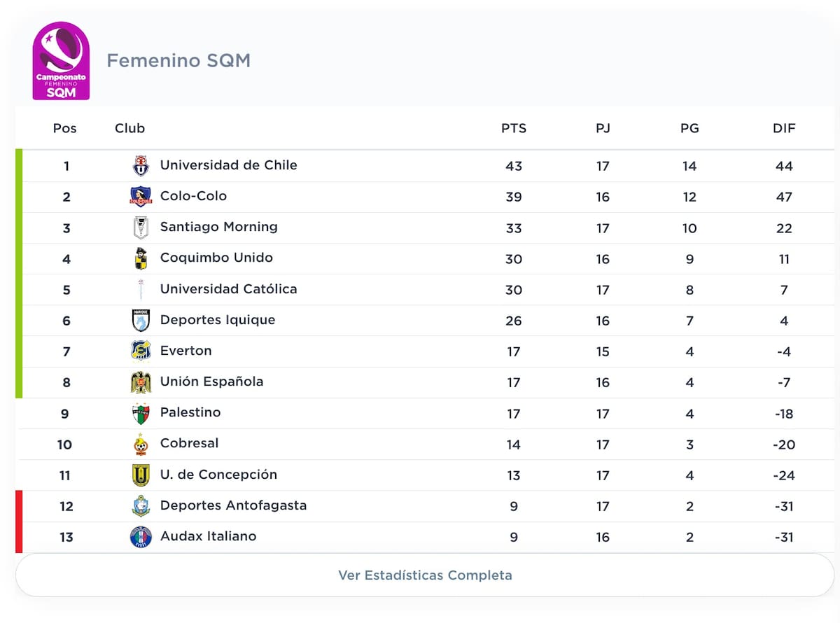Click the Everton club crest

[x=141, y=351]
